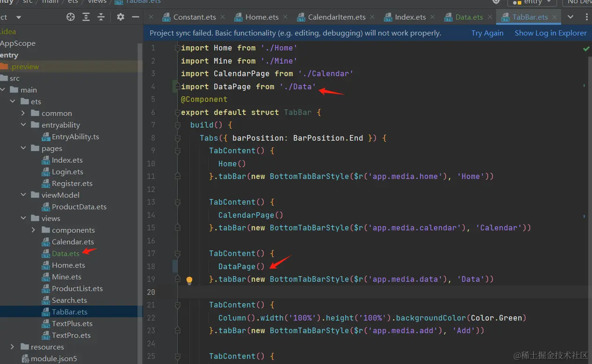592x364 pixels.
Task: Toggle code fold at line 7 build()
Action: (177, 125)
